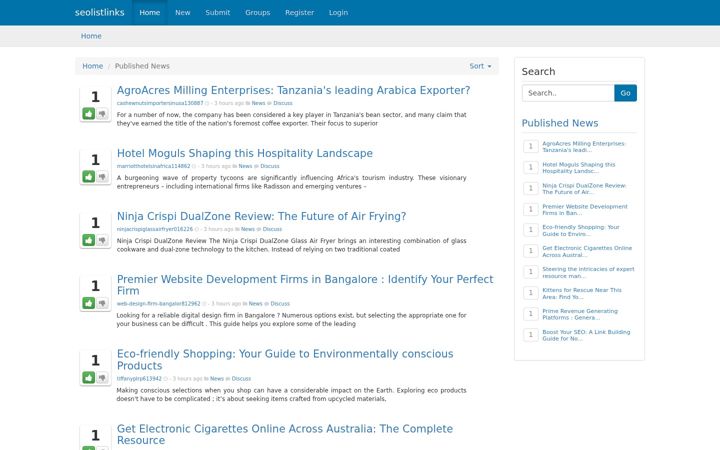Screen dimensions: 720x450
Task: Downvote the Eco-friendly Shopping post
Action: pos(102,377)
